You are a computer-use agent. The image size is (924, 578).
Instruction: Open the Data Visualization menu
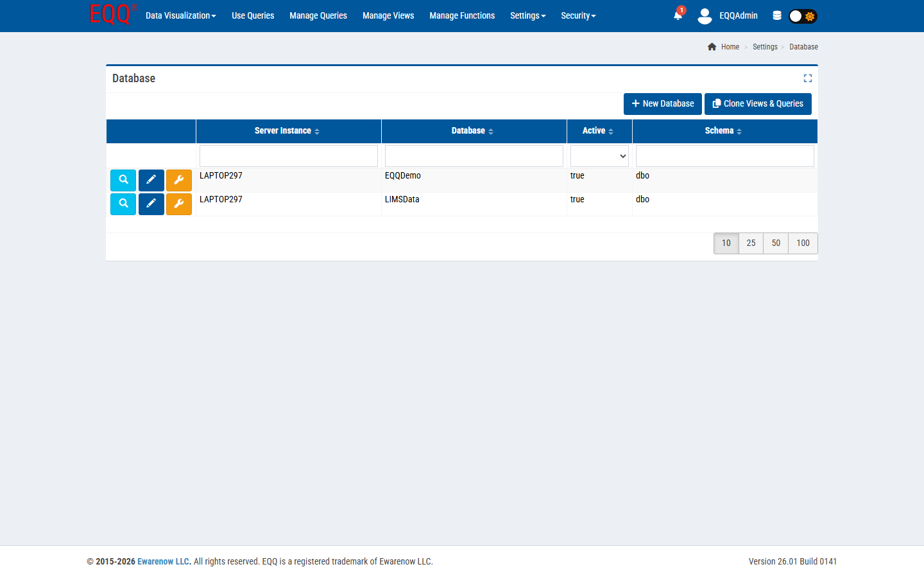[x=180, y=15]
